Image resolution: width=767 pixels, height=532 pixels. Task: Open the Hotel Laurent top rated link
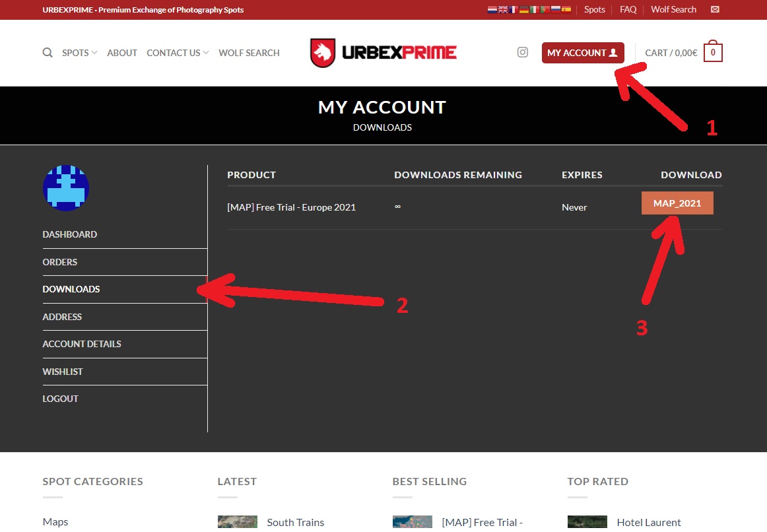tap(649, 522)
